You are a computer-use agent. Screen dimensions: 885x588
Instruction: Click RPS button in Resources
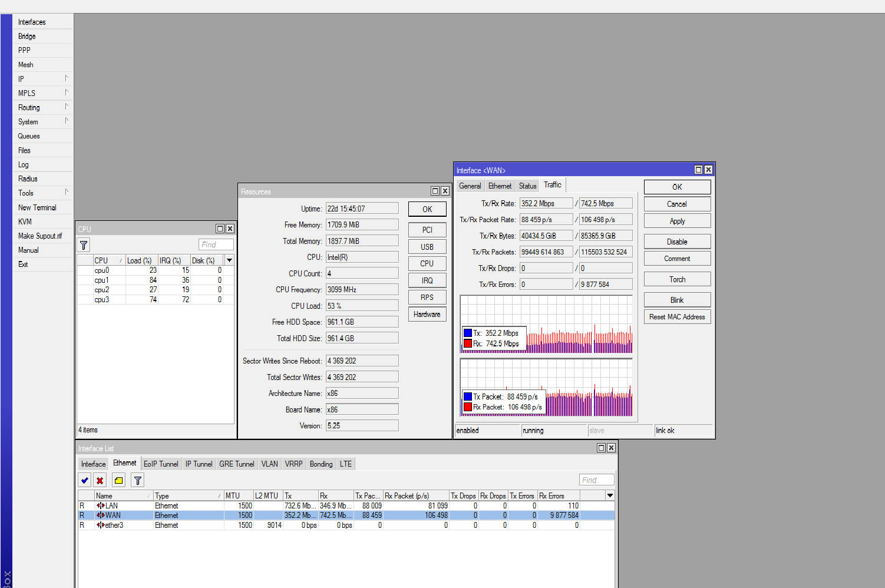(x=427, y=298)
